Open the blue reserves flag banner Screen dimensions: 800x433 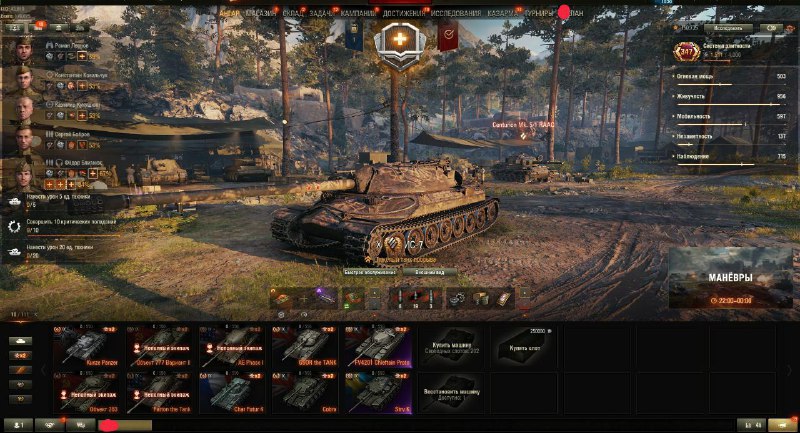(354, 36)
